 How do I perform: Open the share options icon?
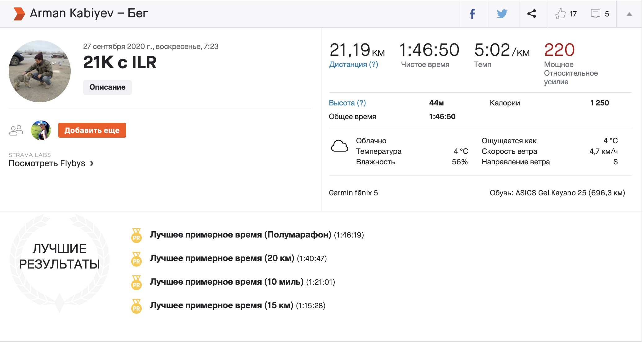(x=532, y=14)
